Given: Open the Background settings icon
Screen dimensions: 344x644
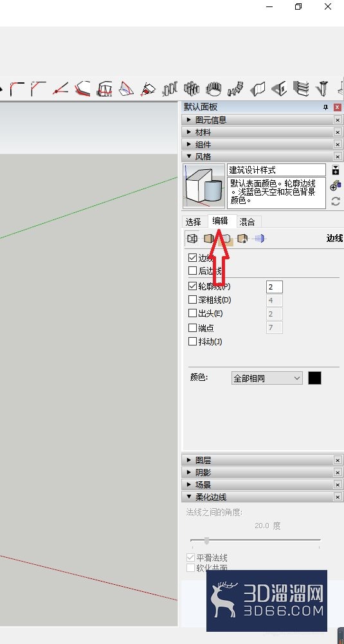Looking at the screenshot, I should pos(226,238).
